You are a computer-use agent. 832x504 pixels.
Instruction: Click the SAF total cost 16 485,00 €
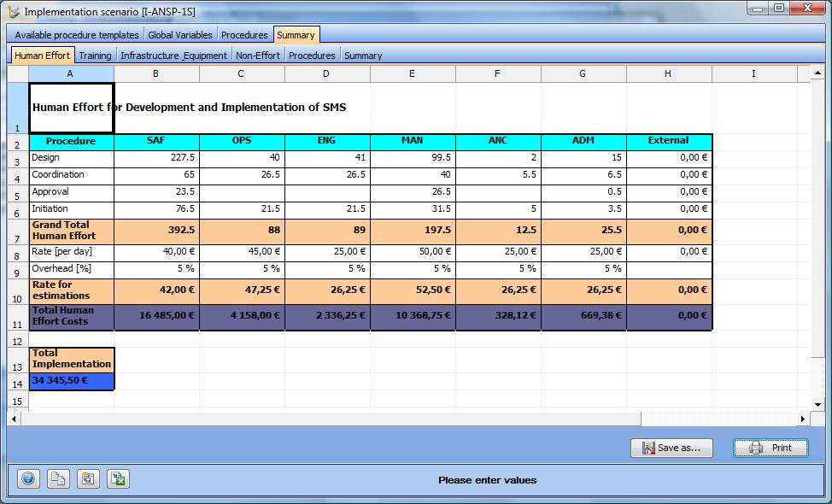(156, 317)
